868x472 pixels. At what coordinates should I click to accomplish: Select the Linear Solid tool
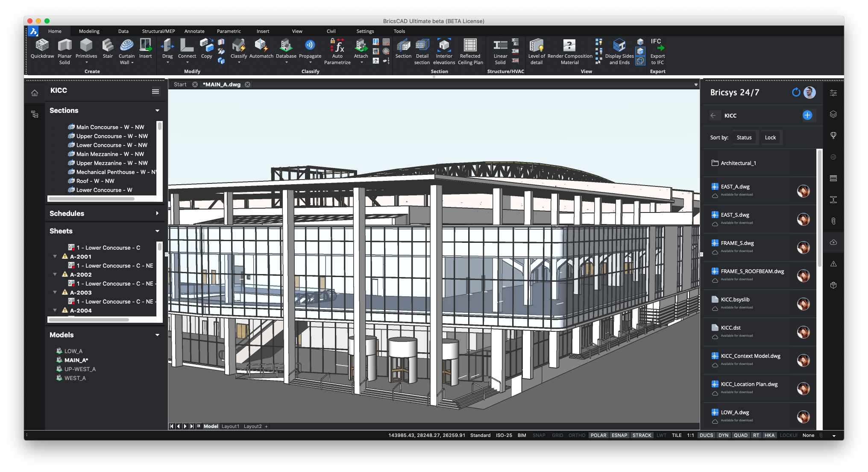coord(500,52)
